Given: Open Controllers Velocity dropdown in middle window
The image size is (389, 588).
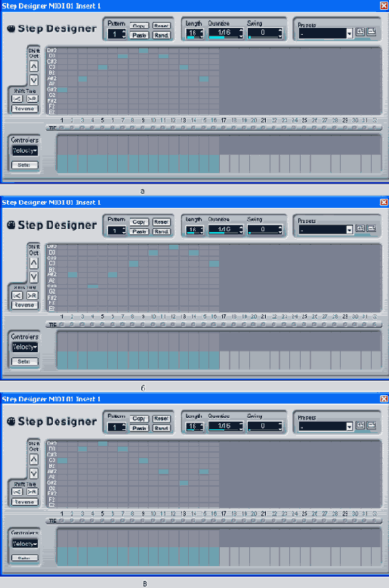Looking at the screenshot, I should pyautogui.click(x=25, y=347).
